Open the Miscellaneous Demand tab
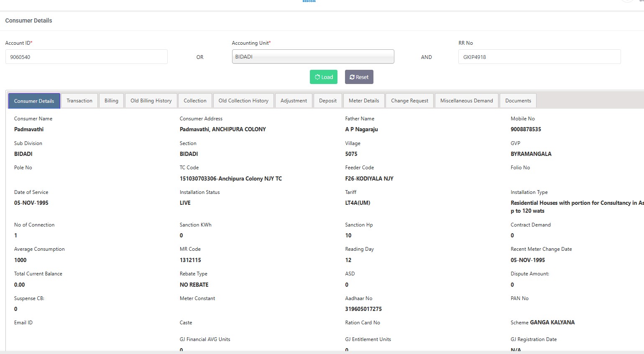Viewport: 644px width, 354px height. coord(467,101)
